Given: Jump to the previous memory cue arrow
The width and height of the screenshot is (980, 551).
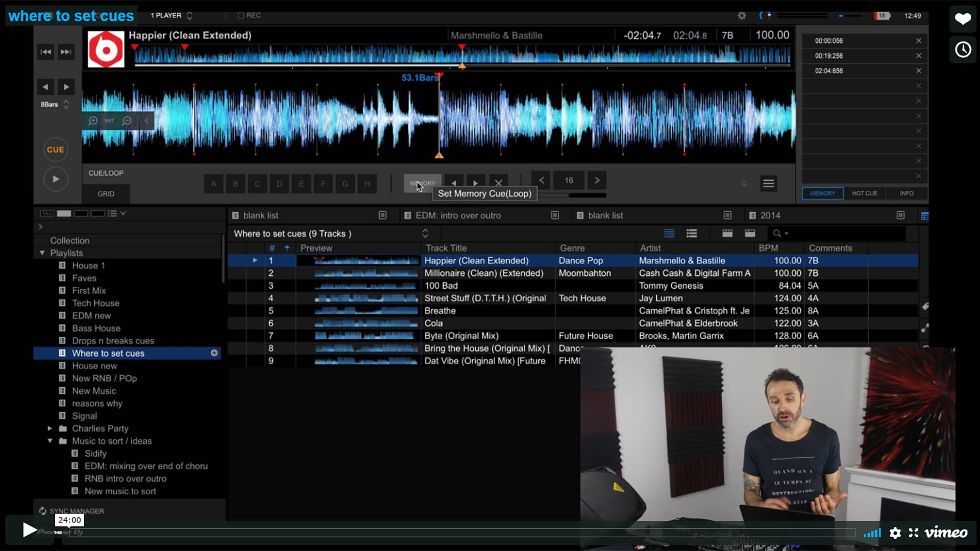Looking at the screenshot, I should coord(454,183).
